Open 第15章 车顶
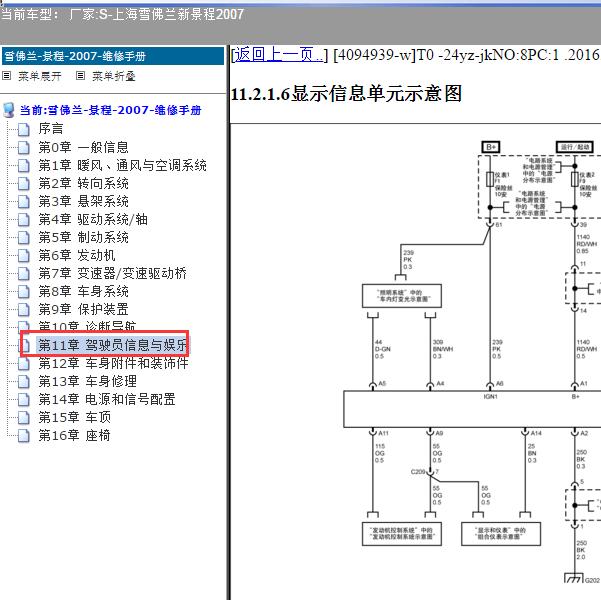Image resolution: width=601 pixels, height=600 pixels. [x=74, y=417]
